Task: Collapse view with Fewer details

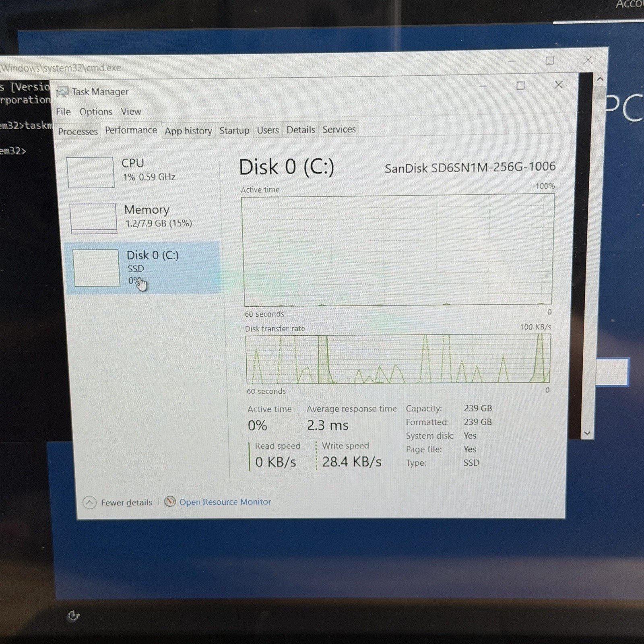Action: pyautogui.click(x=126, y=502)
